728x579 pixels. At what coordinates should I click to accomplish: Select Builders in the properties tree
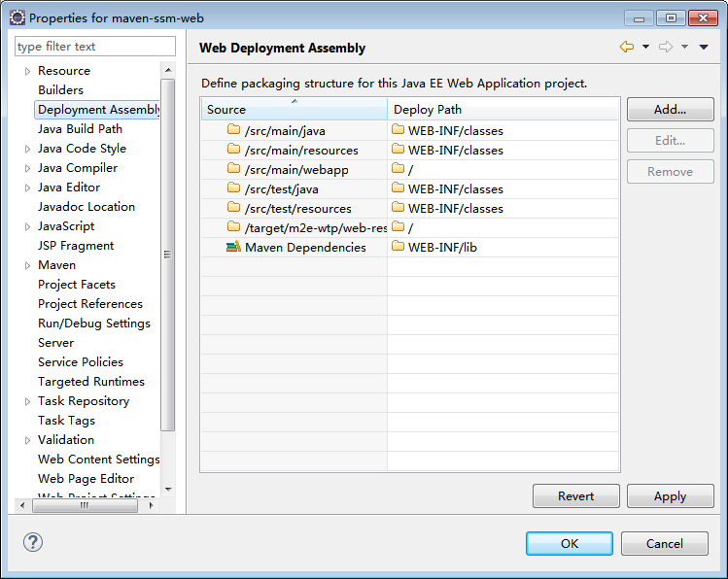pyautogui.click(x=61, y=90)
